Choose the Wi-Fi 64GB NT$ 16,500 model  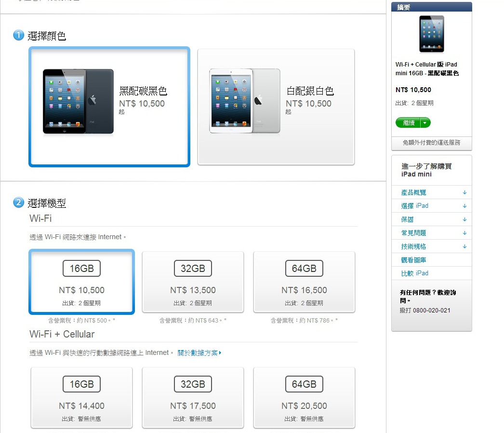304,282
